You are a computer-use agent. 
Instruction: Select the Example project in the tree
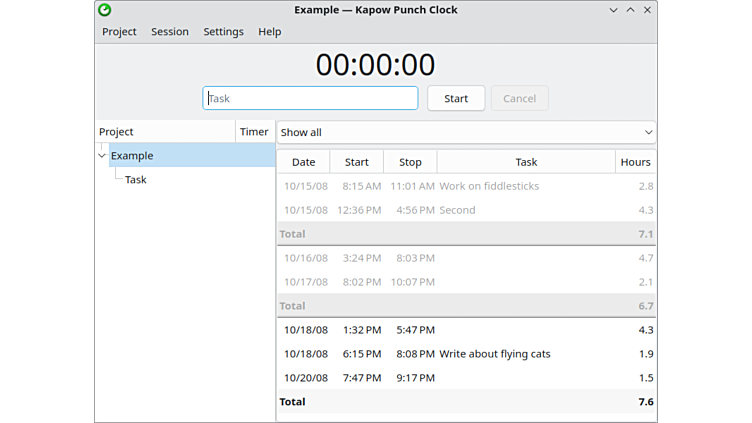(132, 156)
